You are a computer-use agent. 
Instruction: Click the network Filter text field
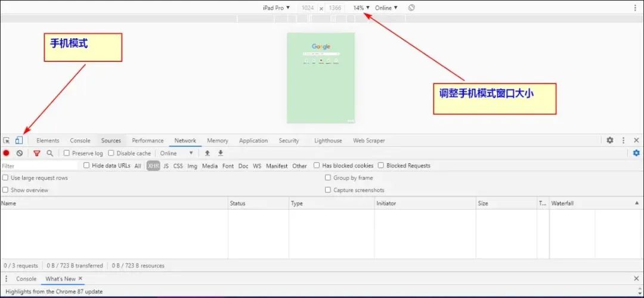(39, 166)
